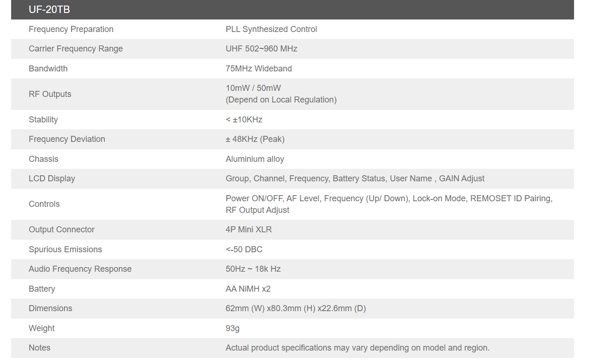Click the ± 48KHz (Peak) value
594x364 pixels.
coord(255,139)
